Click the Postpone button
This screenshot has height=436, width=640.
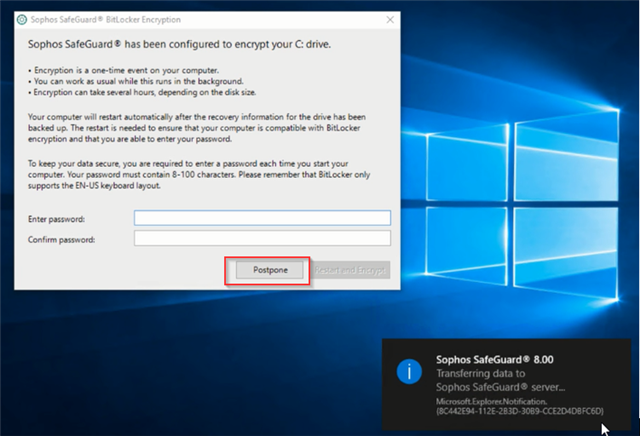[270, 270]
